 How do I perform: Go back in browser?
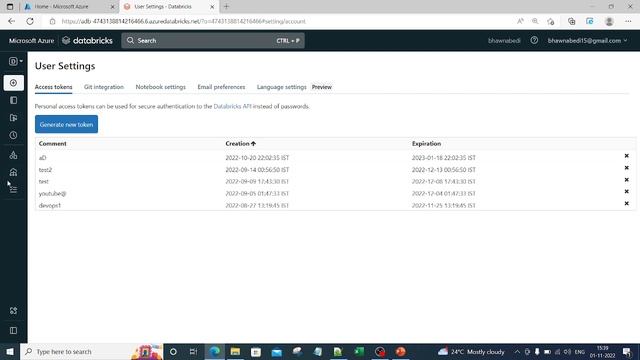(11, 21)
